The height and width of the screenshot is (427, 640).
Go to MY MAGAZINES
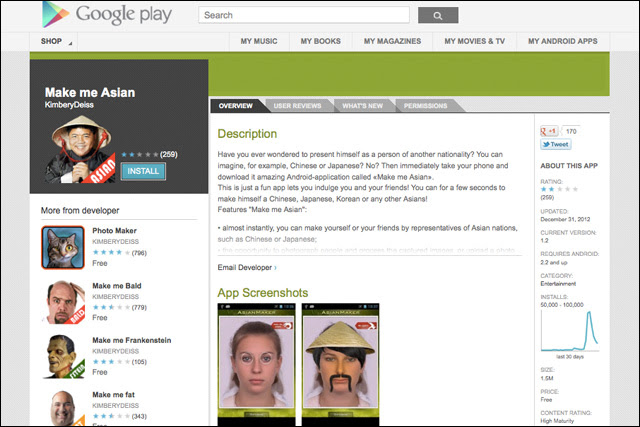coord(392,41)
